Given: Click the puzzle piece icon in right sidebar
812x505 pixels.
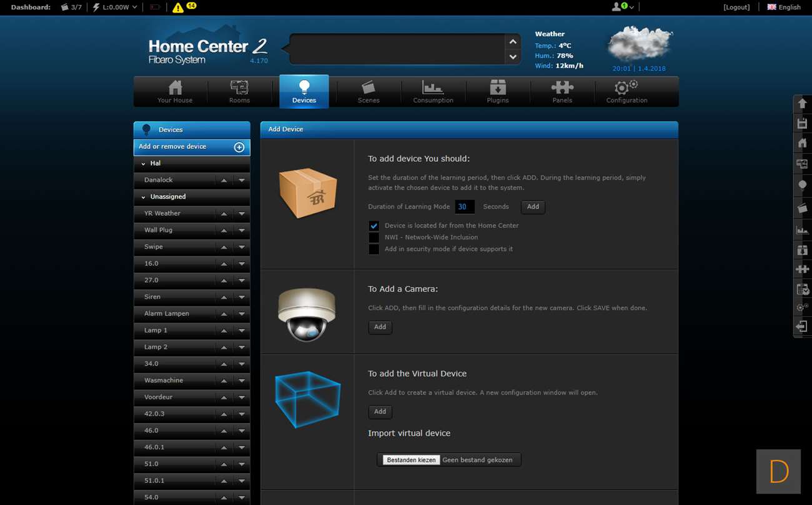Looking at the screenshot, I should point(802,269).
